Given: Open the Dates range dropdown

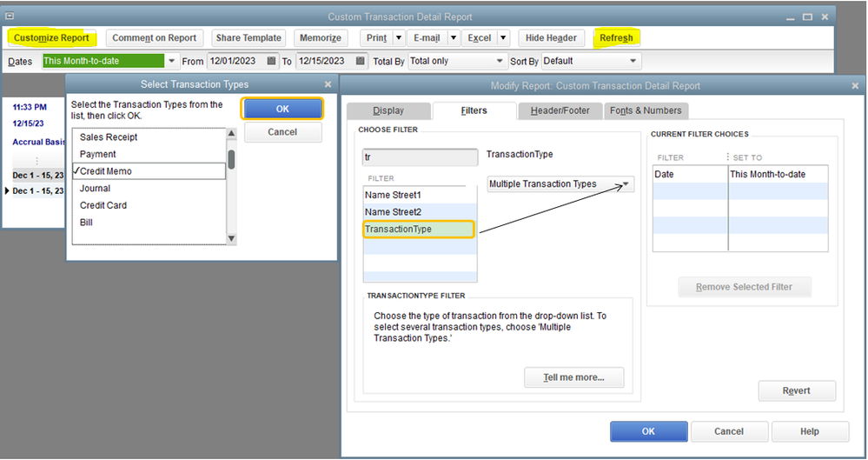Looking at the screenshot, I should tap(172, 61).
